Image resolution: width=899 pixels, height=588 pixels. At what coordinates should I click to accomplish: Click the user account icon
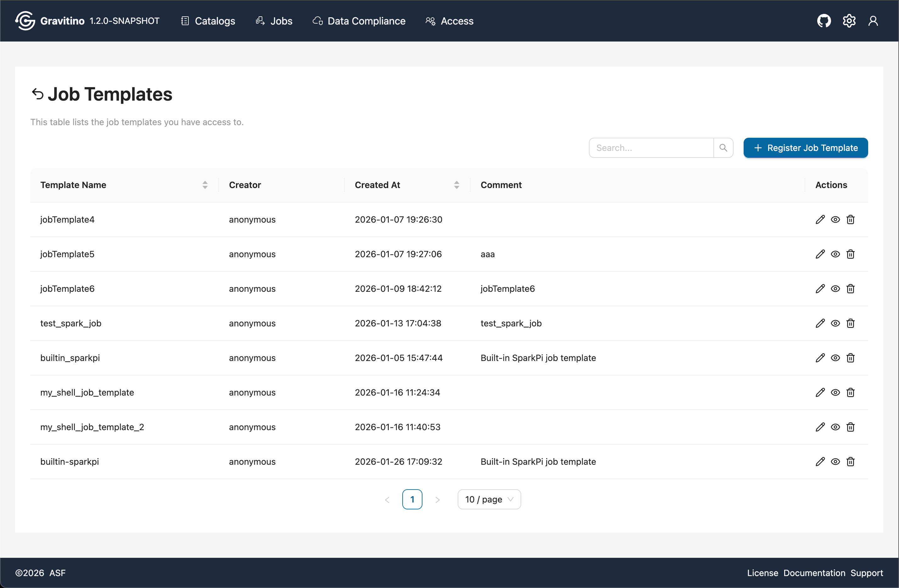(873, 21)
